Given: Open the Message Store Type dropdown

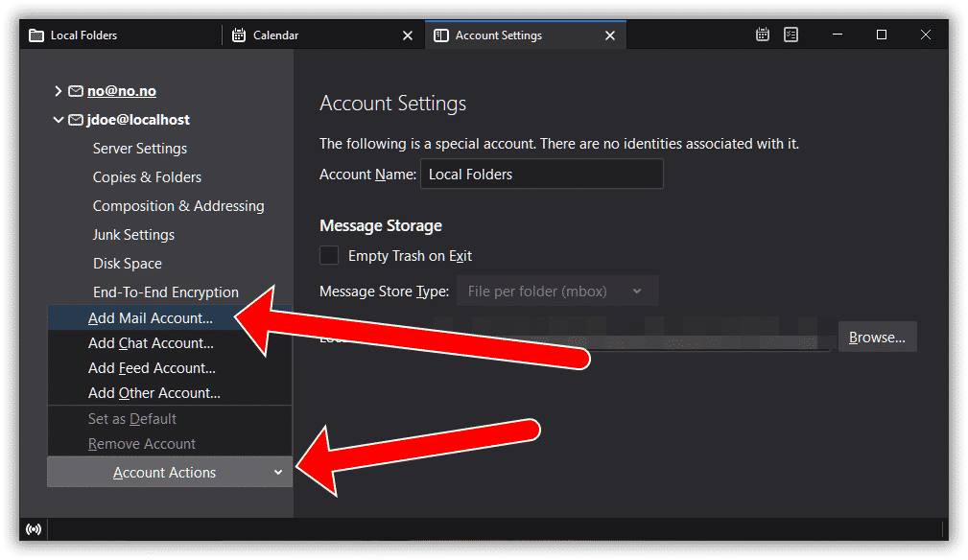Looking at the screenshot, I should click(557, 292).
